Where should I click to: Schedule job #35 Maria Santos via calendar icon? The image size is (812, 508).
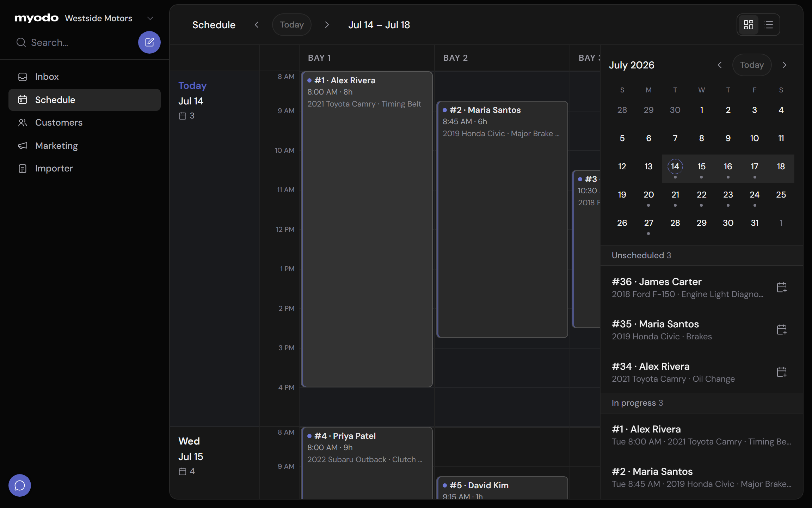pyautogui.click(x=781, y=329)
